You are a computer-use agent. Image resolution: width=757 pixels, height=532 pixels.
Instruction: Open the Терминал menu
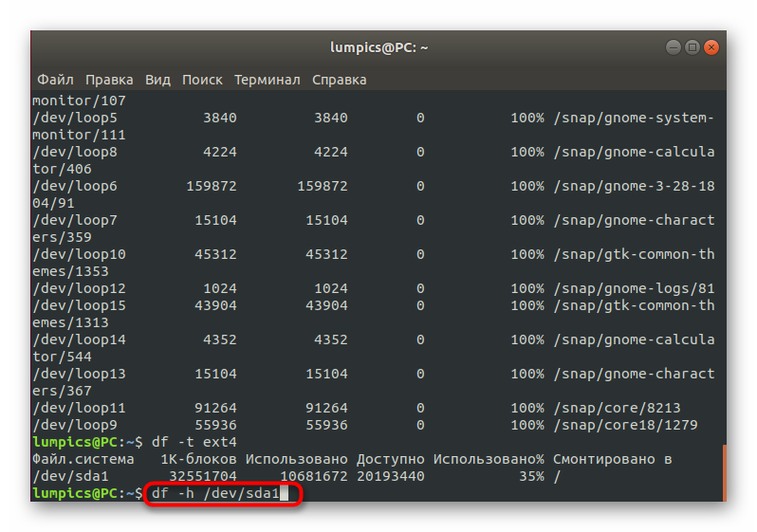[267, 80]
